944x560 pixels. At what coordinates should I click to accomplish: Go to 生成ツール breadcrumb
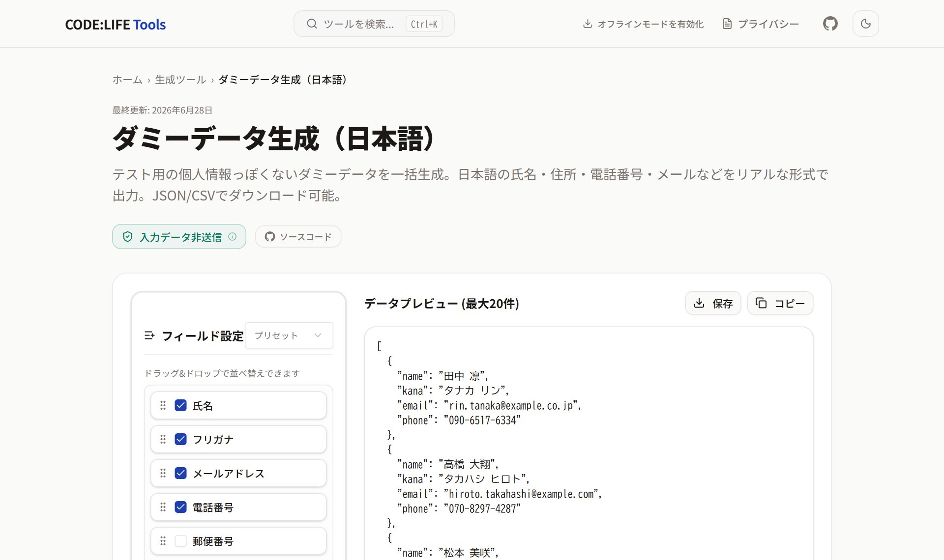coord(180,80)
